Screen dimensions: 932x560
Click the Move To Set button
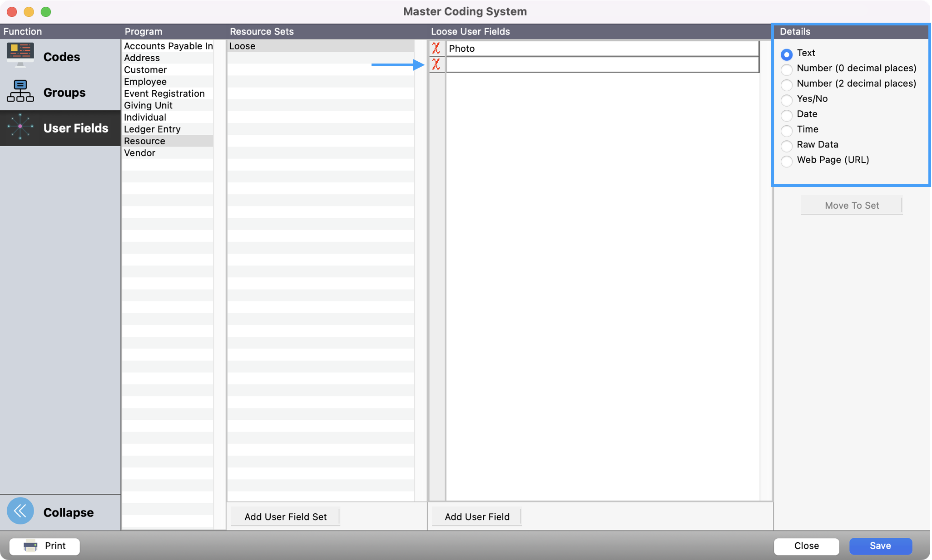pyautogui.click(x=851, y=206)
